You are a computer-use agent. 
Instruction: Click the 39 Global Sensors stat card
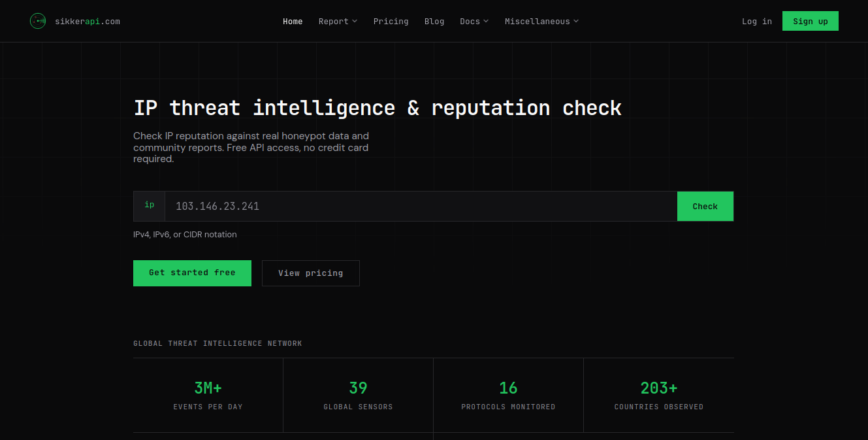[x=358, y=395]
